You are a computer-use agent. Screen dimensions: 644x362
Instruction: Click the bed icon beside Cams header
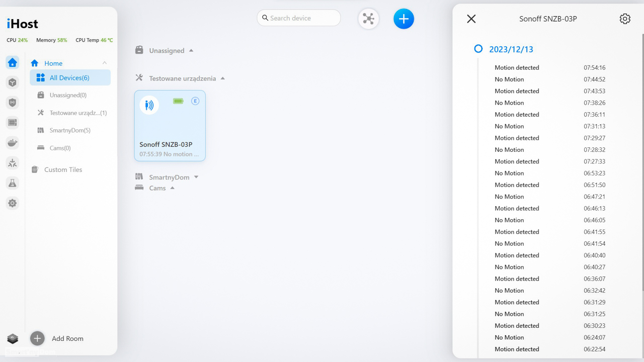point(139,188)
